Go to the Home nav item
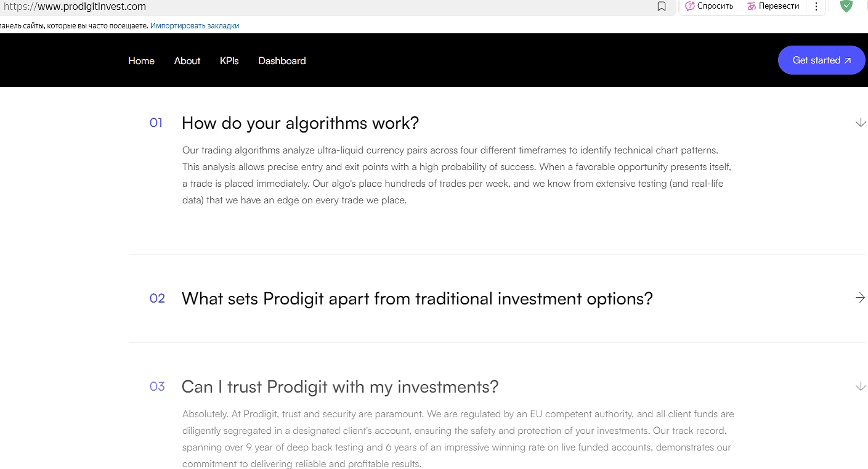Image resolution: width=868 pixels, height=469 pixels. point(141,60)
